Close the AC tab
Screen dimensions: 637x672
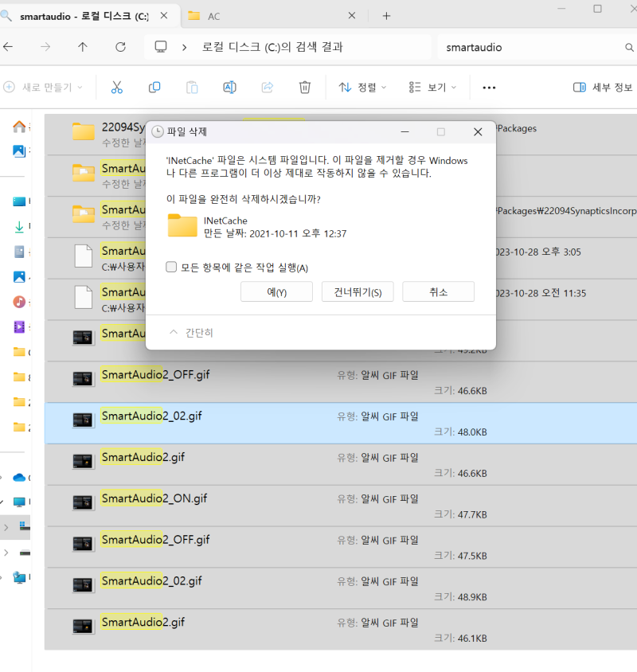point(352,16)
